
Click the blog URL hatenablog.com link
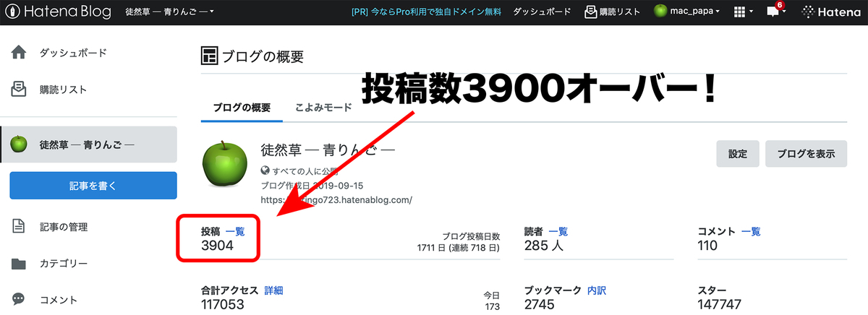(336, 199)
